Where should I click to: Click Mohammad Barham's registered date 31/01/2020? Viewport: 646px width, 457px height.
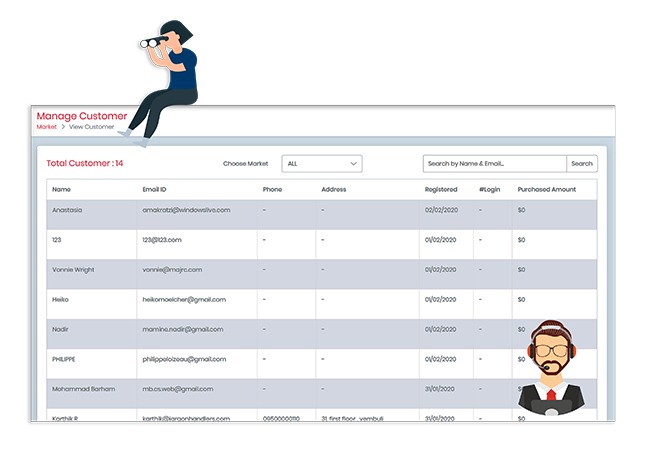[440, 389]
